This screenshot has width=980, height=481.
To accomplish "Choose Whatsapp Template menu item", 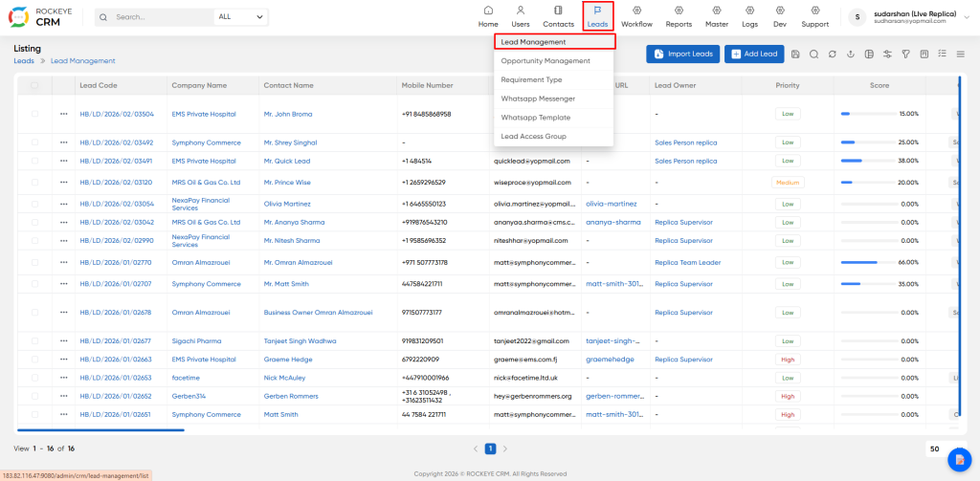I will click(554, 118).
